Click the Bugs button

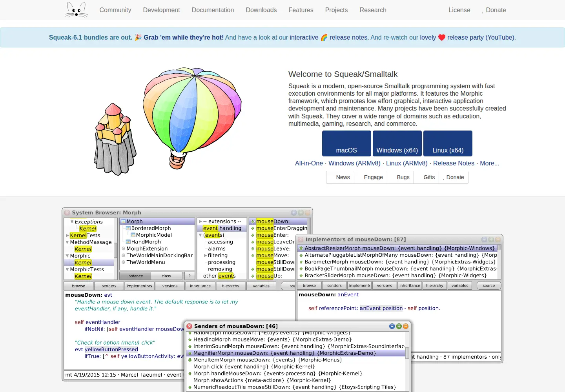point(401,177)
